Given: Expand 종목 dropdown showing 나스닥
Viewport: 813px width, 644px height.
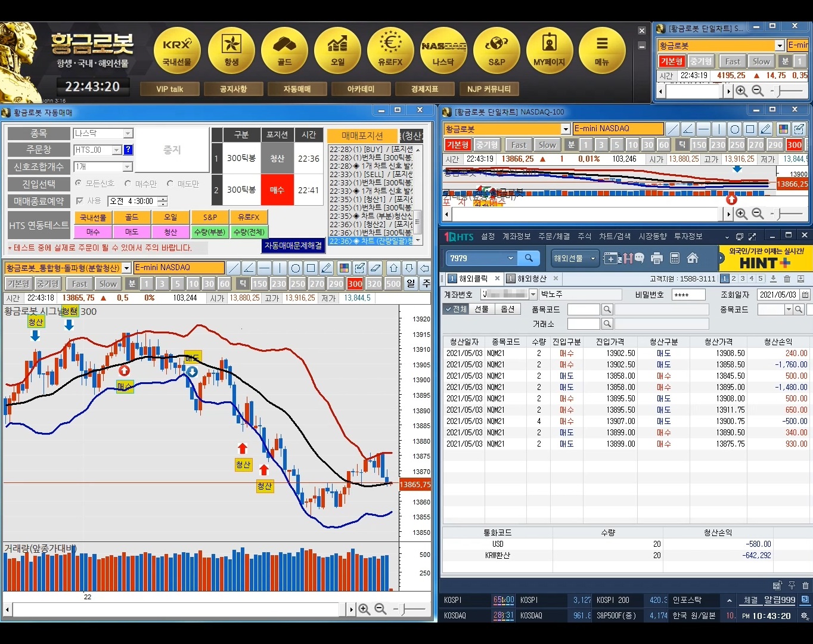Looking at the screenshot, I should [x=128, y=134].
